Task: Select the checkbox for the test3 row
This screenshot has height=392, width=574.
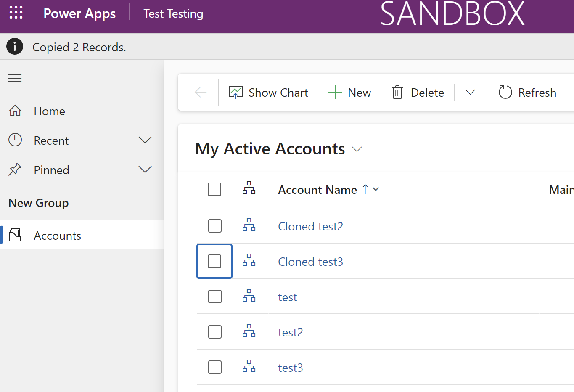Action: [x=214, y=367]
